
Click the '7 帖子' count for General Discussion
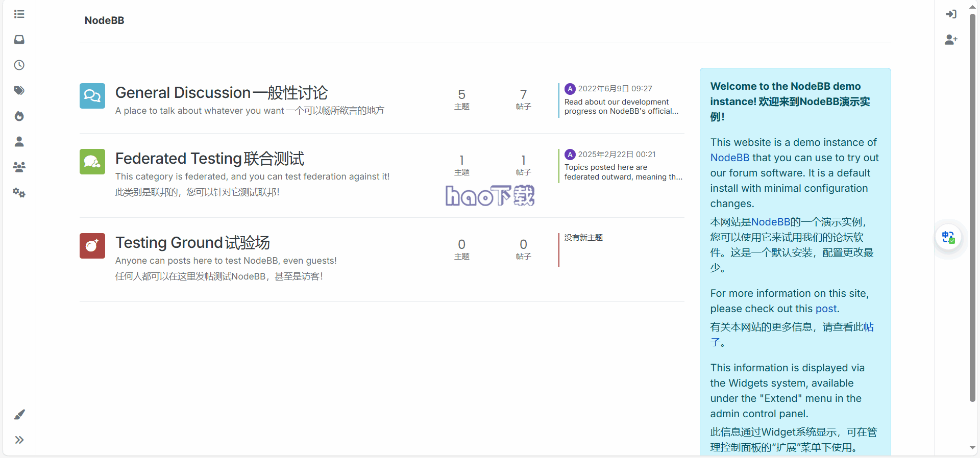coord(523,99)
